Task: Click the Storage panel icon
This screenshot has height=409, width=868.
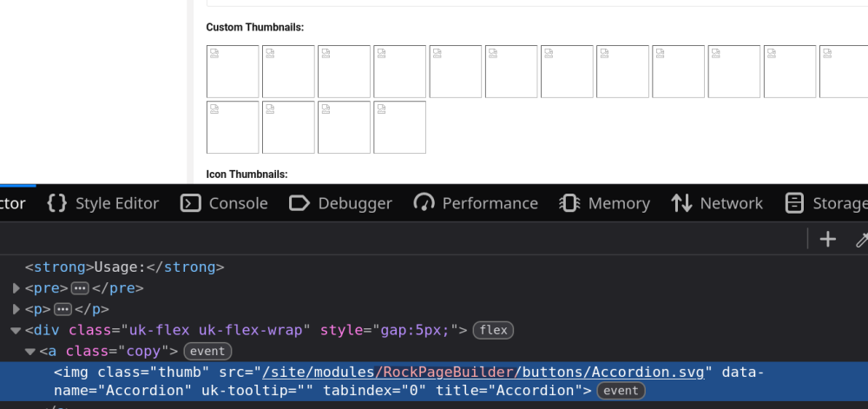Action: click(793, 203)
